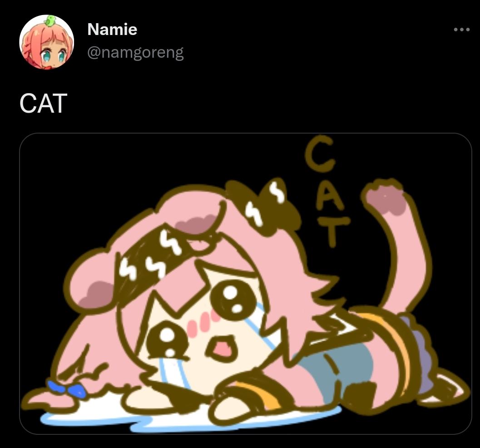Open the three-dot more options menu

462,30
